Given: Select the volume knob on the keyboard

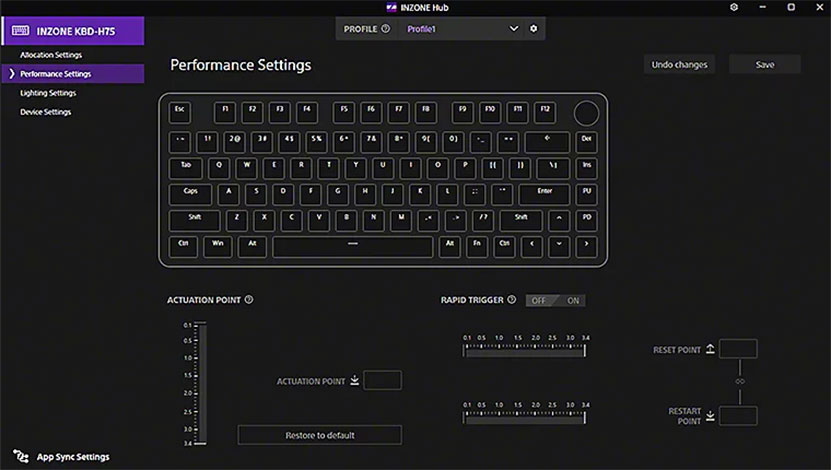Looking at the screenshot, I should (586, 113).
